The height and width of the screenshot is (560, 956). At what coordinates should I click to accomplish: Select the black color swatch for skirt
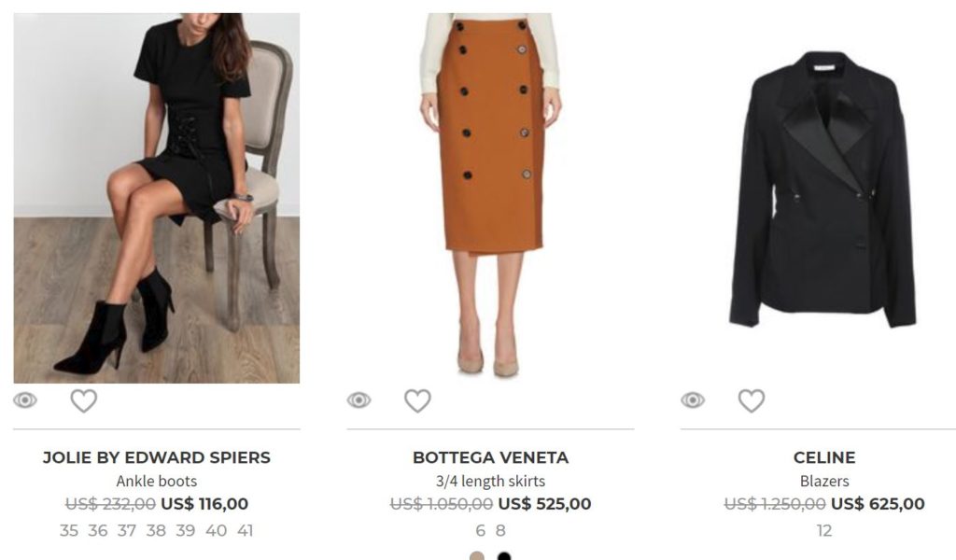(x=503, y=555)
